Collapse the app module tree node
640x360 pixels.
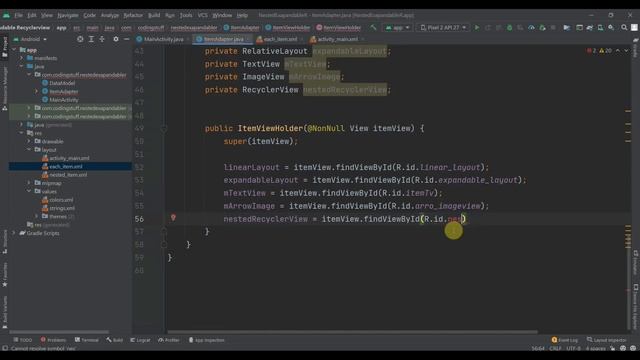(15, 50)
